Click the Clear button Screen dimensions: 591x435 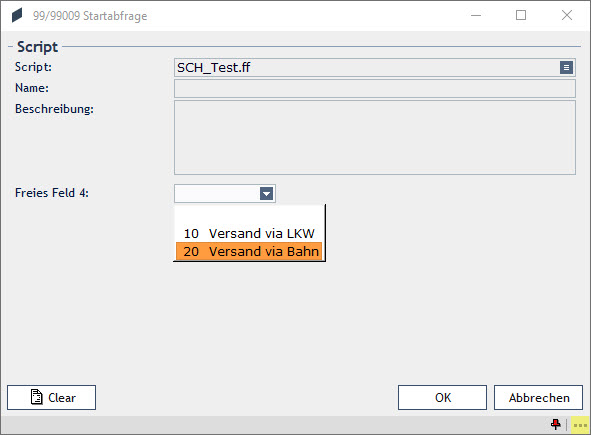51,397
